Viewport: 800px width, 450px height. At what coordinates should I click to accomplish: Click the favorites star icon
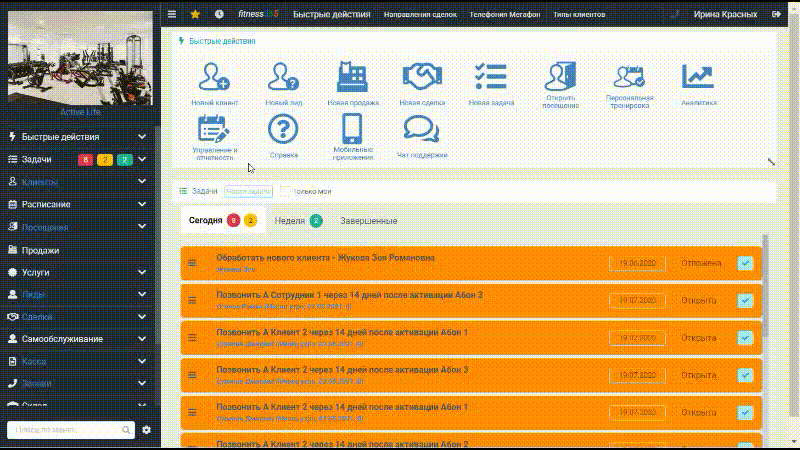click(195, 14)
